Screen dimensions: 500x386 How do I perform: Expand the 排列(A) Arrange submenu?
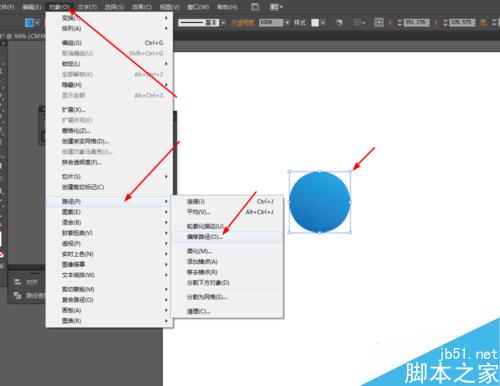pyautogui.click(x=109, y=29)
